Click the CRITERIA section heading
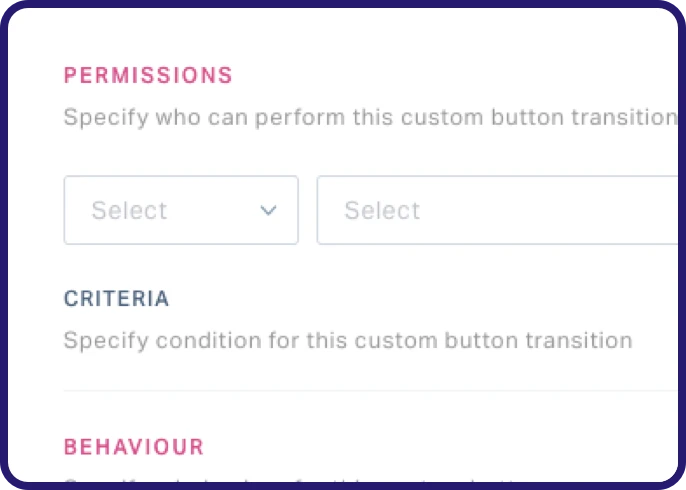 116,299
